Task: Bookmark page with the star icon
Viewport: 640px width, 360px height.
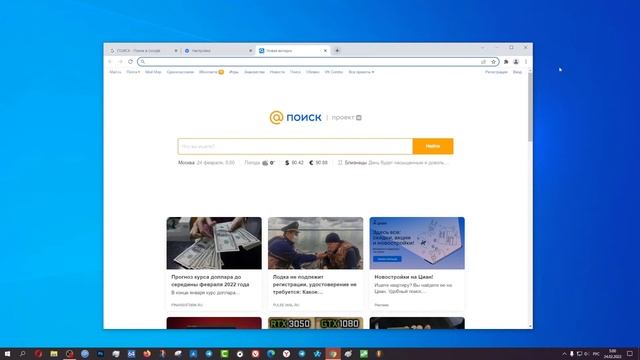Action: [493, 62]
